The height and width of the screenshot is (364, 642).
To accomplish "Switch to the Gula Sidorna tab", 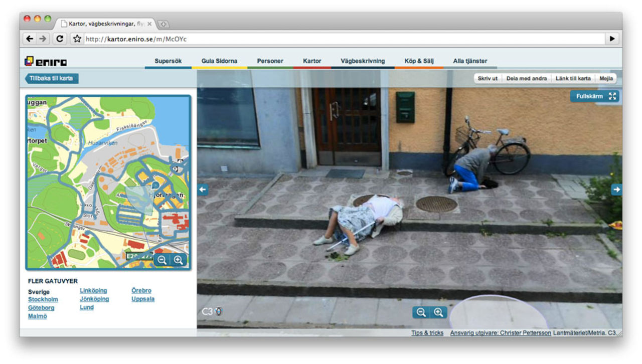I will pyautogui.click(x=219, y=61).
